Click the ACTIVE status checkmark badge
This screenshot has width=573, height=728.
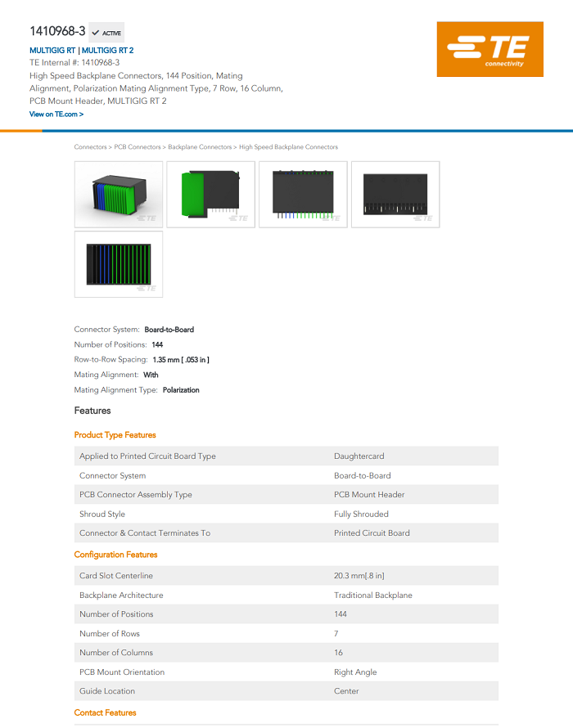(x=106, y=33)
